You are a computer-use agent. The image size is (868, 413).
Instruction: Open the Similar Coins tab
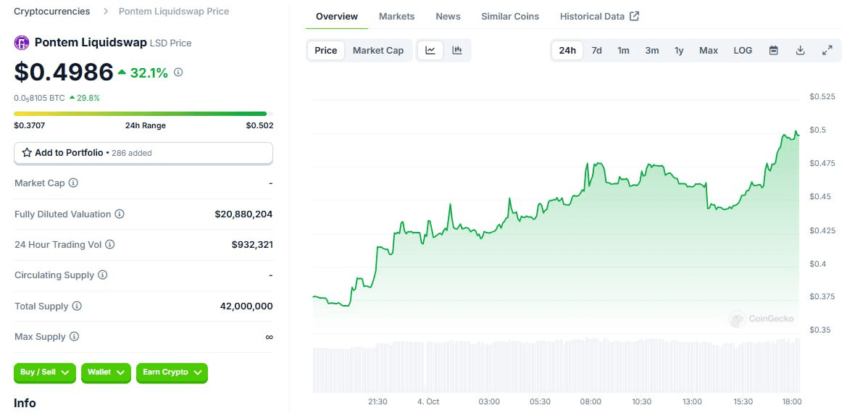[x=510, y=17]
